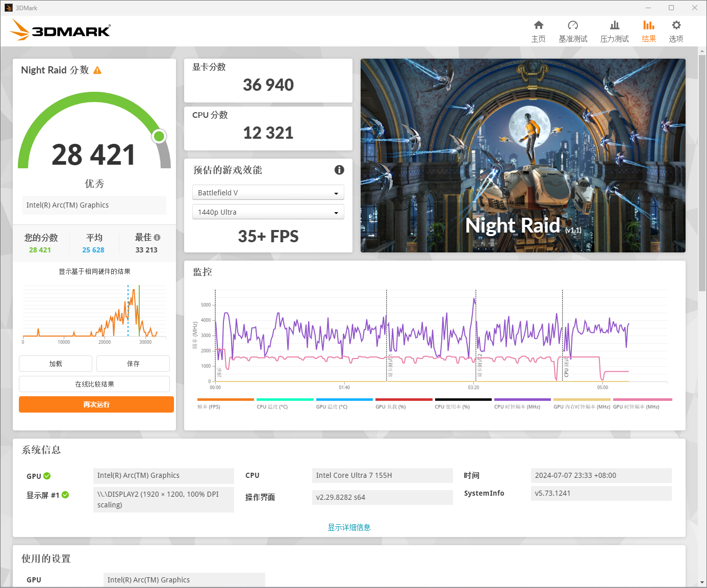Click the info icon next to 最佳
The image size is (707, 588).
coord(157,237)
